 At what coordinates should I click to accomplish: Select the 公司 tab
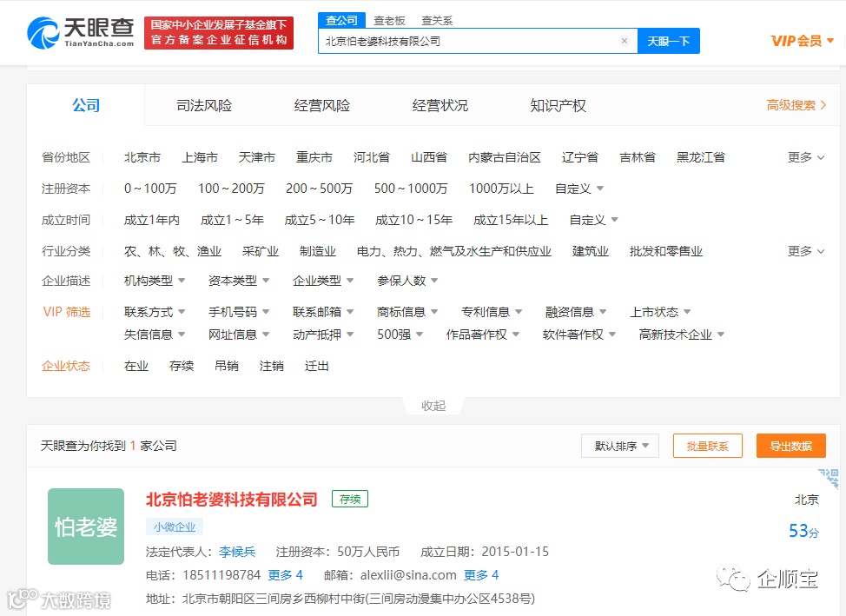(x=86, y=105)
